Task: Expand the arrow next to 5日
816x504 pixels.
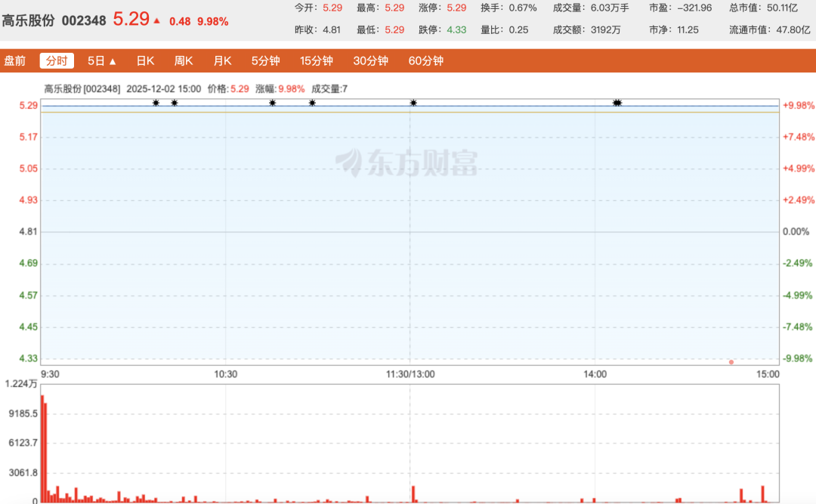Action: click(x=113, y=61)
